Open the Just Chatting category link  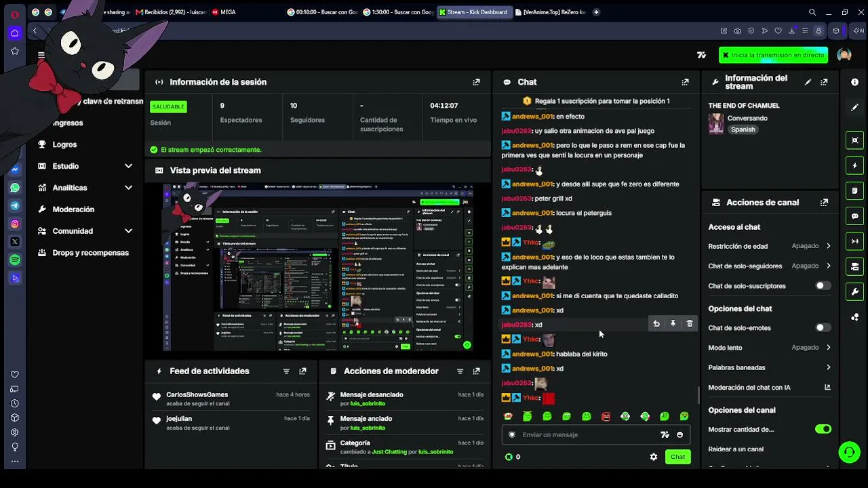pyautogui.click(x=389, y=452)
